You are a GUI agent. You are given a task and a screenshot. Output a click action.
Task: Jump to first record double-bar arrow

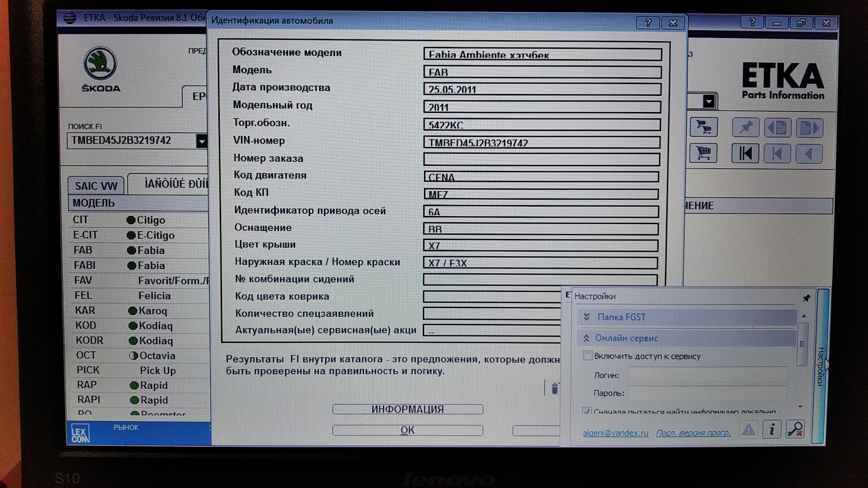coord(745,154)
